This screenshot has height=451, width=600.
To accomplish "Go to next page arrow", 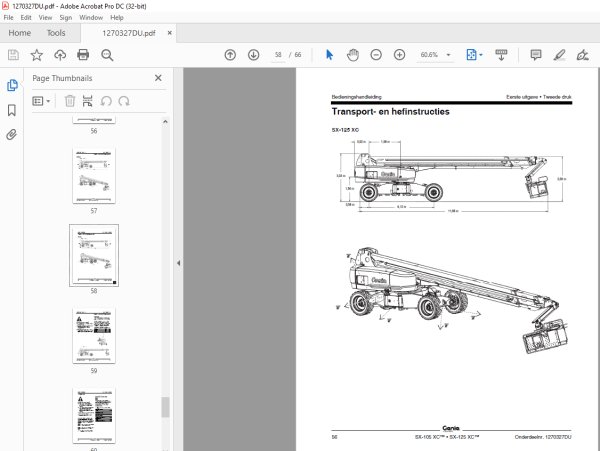I will [253, 55].
